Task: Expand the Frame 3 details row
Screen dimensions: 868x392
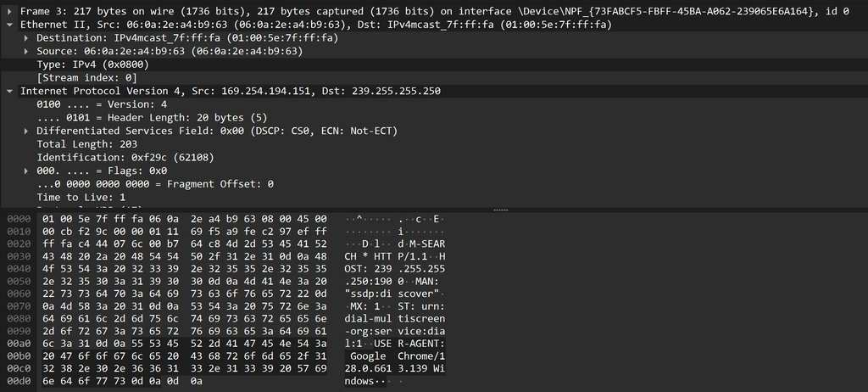Action: 9,11
